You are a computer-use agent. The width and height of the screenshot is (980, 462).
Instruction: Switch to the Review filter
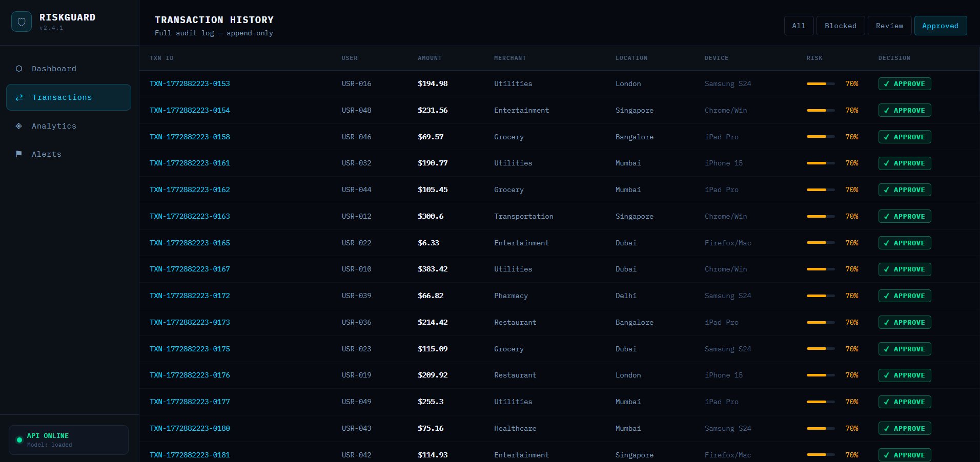(x=889, y=26)
